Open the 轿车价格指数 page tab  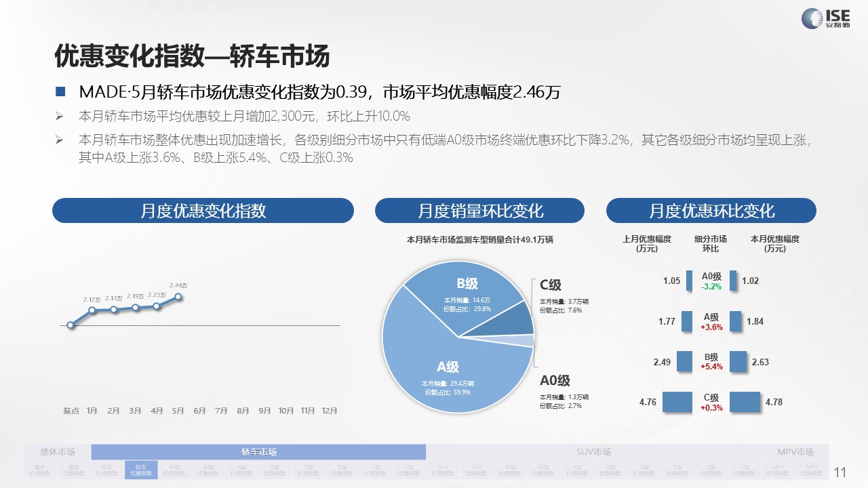pos(108,470)
